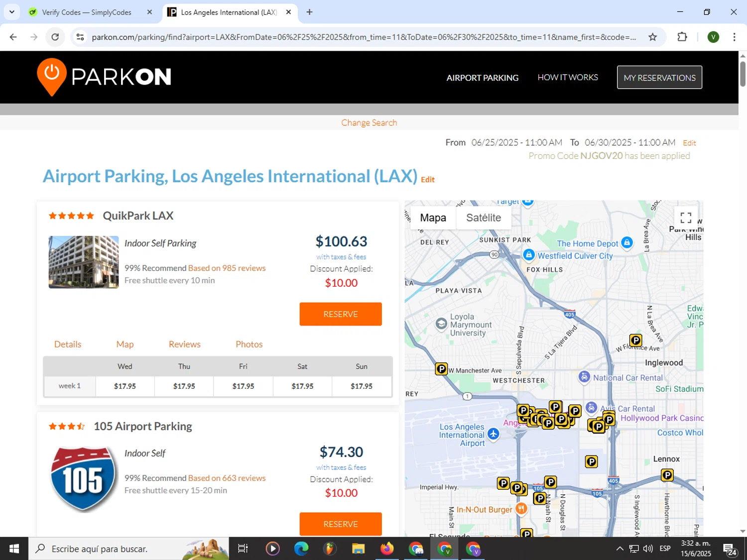Switch map to Mapa view

(433, 218)
